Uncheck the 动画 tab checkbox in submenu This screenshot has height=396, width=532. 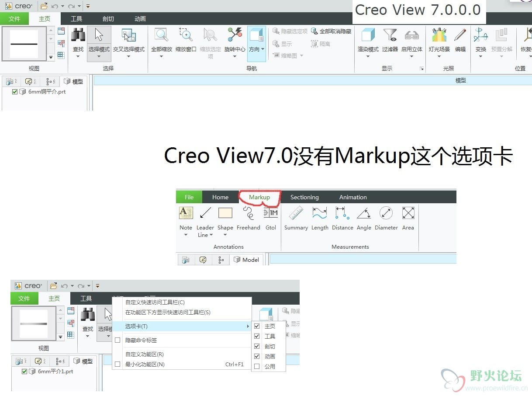(257, 356)
